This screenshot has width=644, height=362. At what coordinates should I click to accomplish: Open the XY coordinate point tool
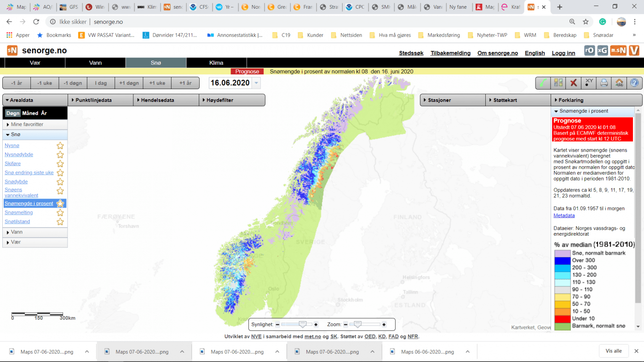coord(589,83)
